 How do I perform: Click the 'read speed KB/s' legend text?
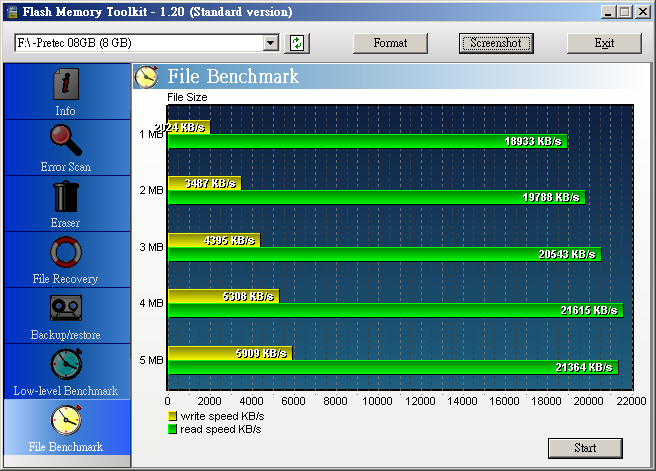tap(220, 429)
